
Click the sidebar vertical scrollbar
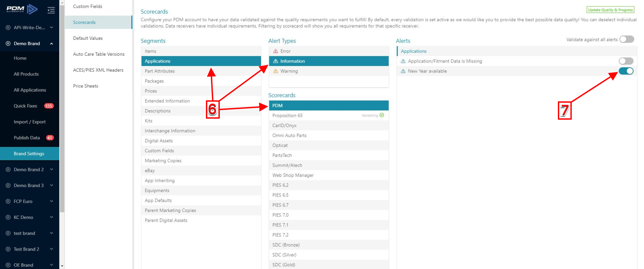pos(62,109)
